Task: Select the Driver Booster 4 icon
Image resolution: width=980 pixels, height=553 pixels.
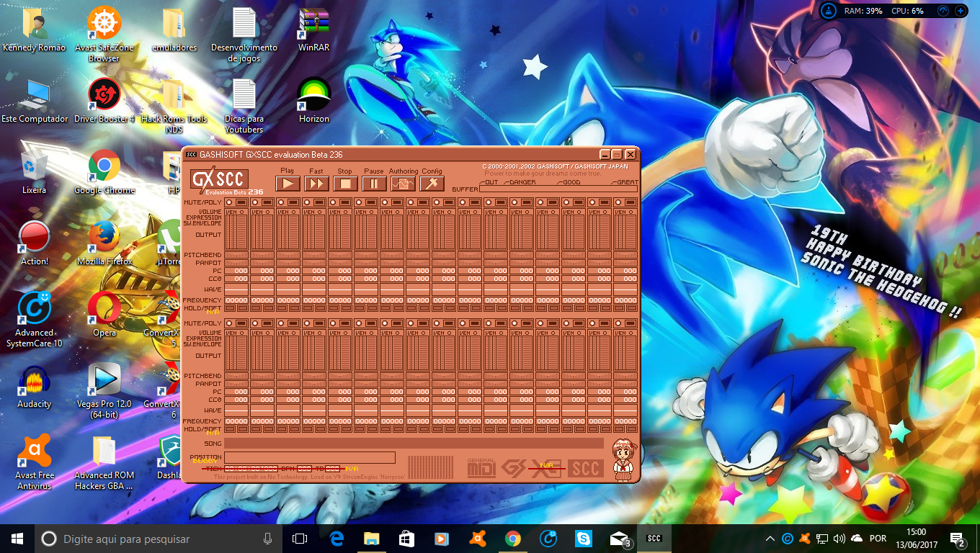Action: coord(104,101)
